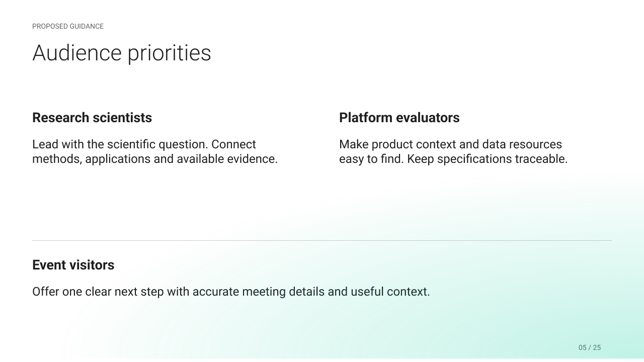Select the "Platform evaluators" heading

tap(399, 118)
